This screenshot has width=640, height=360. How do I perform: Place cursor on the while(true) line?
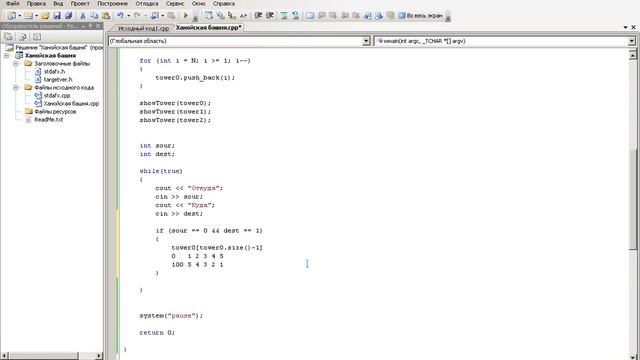[x=161, y=171]
